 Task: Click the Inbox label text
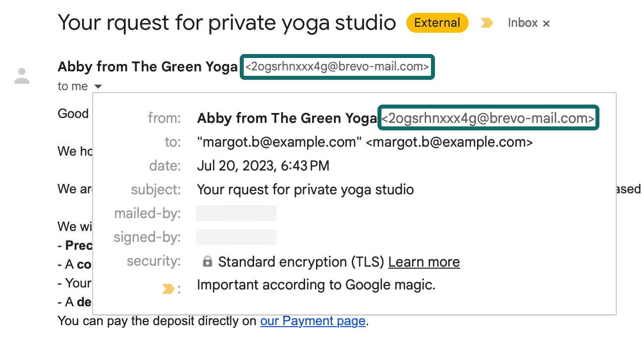pos(523,23)
